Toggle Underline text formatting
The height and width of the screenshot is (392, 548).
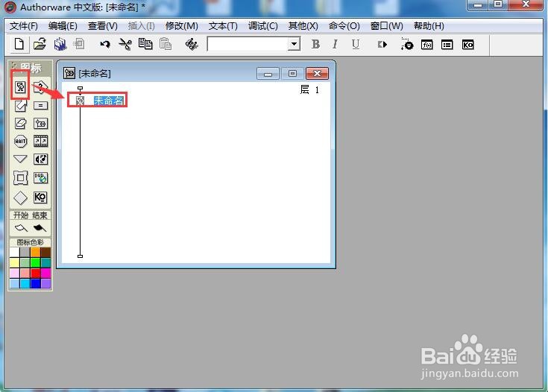pos(356,45)
